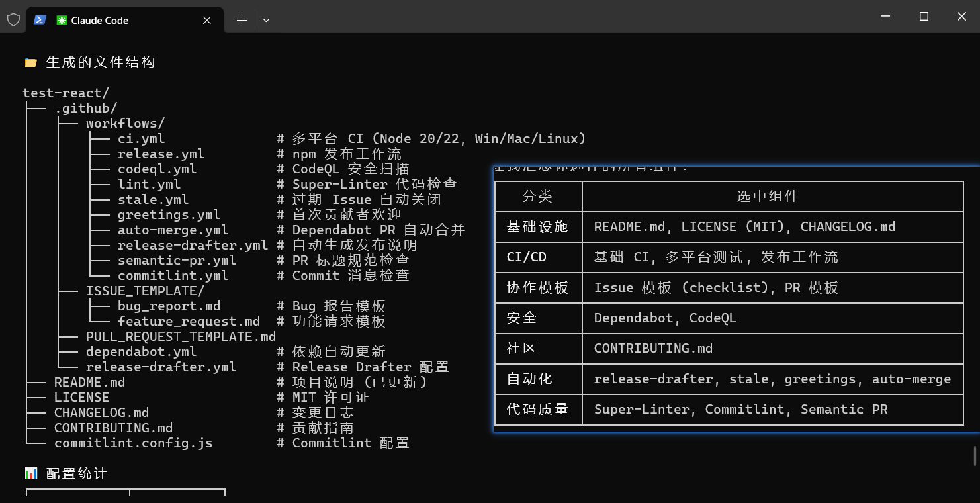
Task: Click CONTRIBUTING.md in the table
Action: 652,349
